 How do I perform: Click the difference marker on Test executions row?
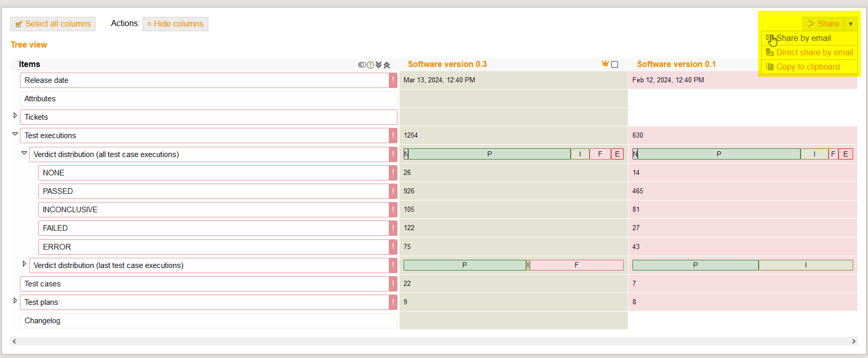coord(393,136)
